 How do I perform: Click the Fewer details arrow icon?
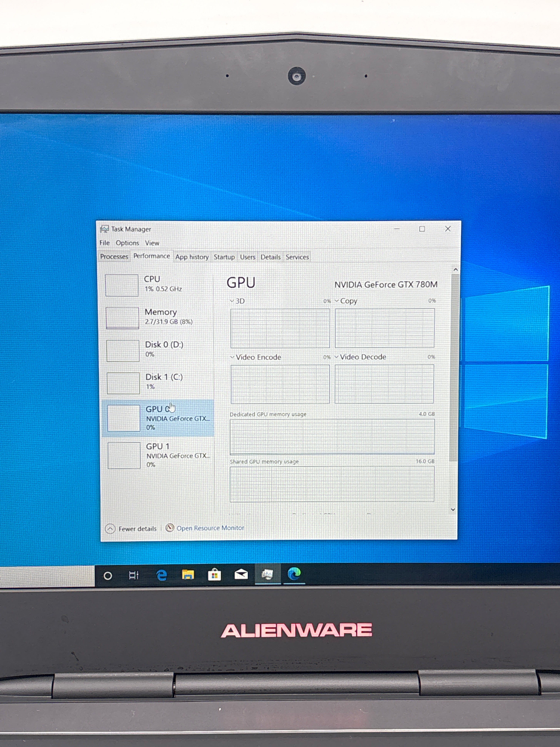pos(110,529)
